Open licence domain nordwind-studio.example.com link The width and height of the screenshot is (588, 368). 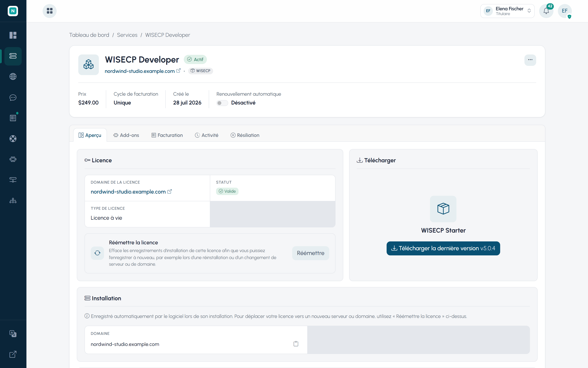[128, 192]
